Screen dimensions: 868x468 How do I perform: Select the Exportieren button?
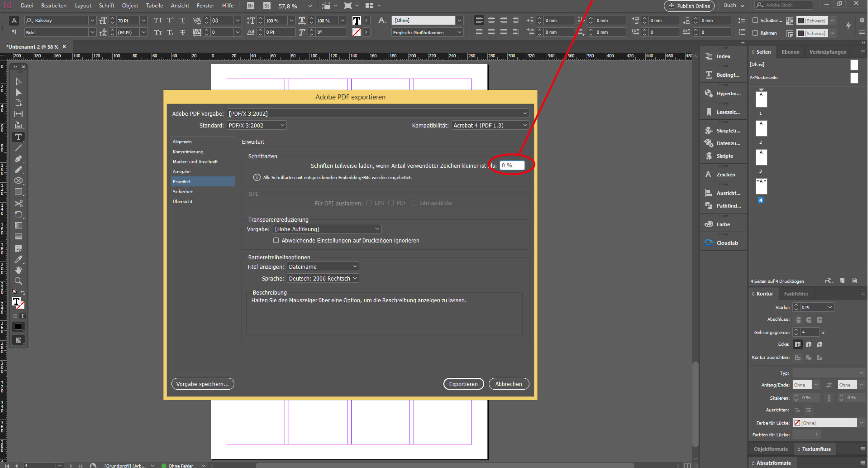click(x=463, y=384)
